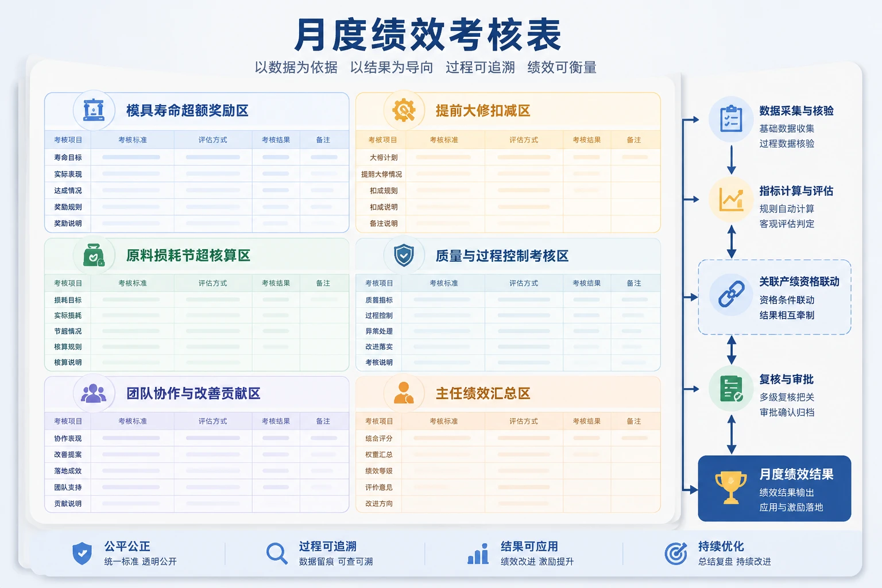This screenshot has width=882, height=588.
Task: Click 评估方式 header in 提前大修扣减区 table
Action: tap(524, 140)
